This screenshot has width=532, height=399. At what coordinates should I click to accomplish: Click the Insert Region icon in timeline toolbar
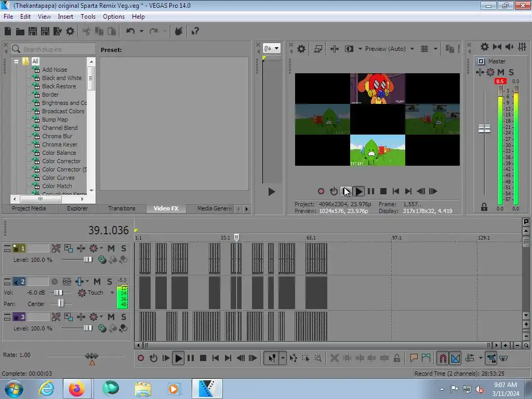(x=426, y=358)
